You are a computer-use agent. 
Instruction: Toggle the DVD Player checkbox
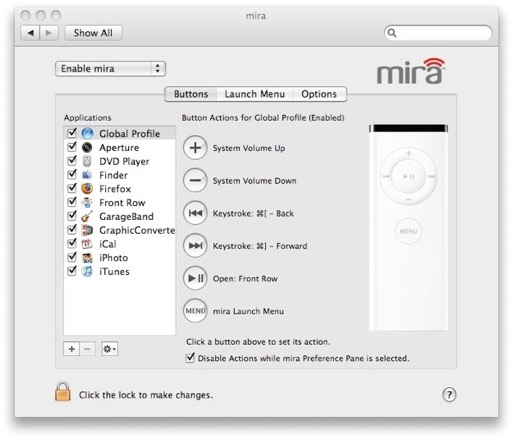pos(72,160)
